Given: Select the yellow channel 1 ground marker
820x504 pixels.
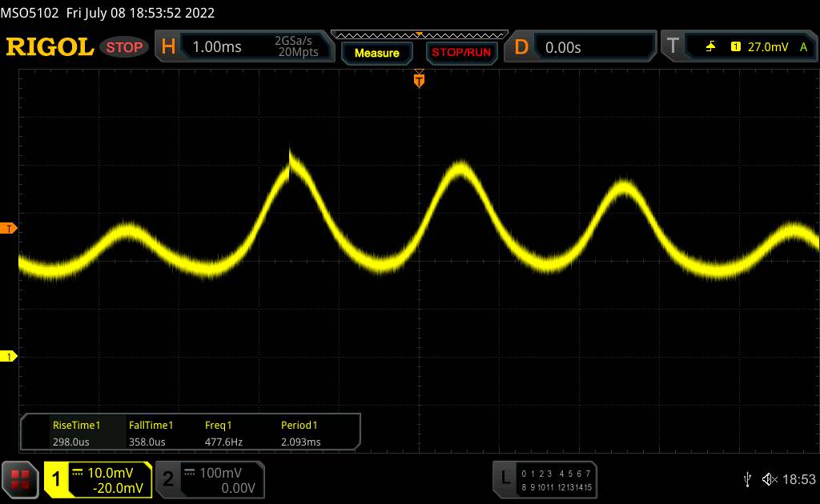Looking at the screenshot, I should (10, 356).
